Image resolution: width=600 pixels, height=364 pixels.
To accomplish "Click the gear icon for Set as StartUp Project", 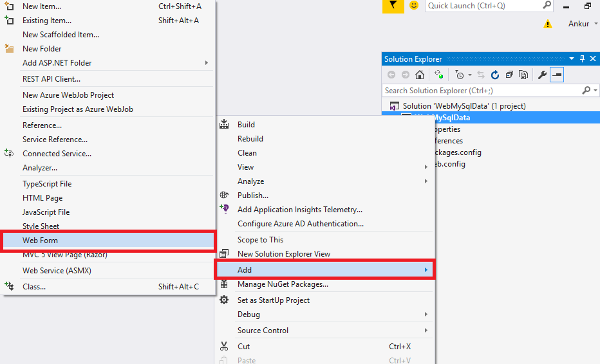I will [224, 300].
